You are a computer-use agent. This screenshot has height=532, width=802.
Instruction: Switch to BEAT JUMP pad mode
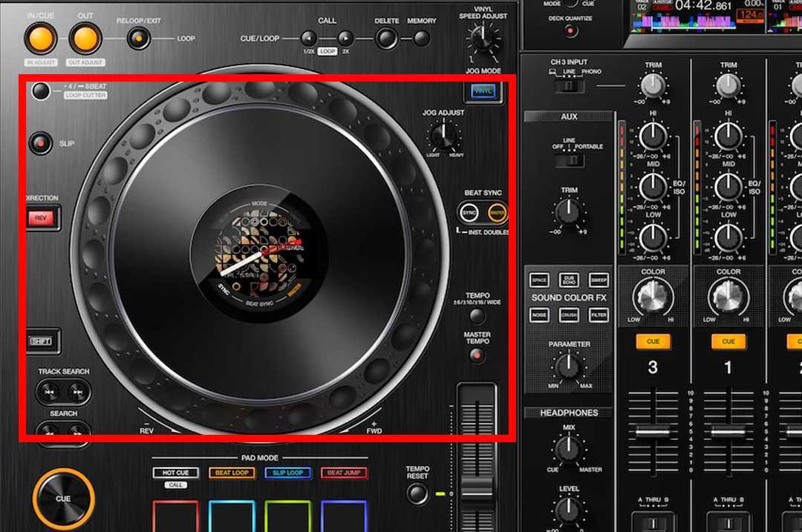tap(345, 473)
